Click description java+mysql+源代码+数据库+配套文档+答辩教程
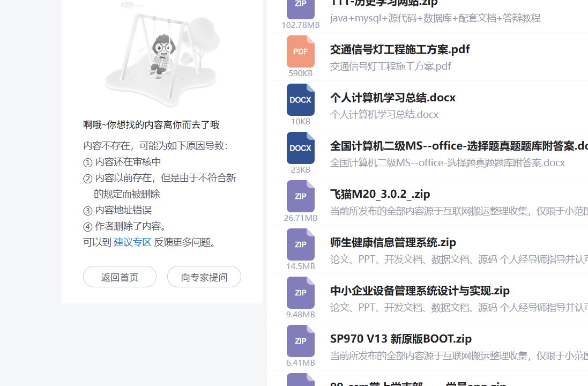Viewport: 588px width, 386px height. click(435, 18)
